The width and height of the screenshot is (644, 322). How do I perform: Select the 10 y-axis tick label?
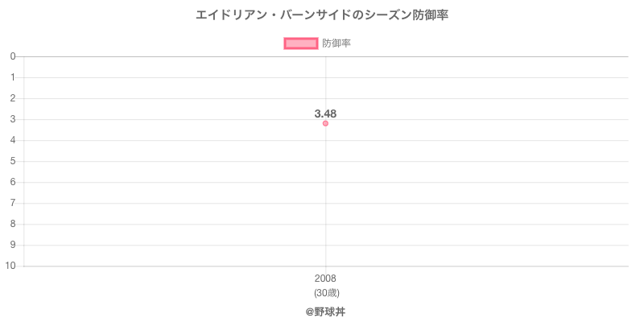pos(11,266)
